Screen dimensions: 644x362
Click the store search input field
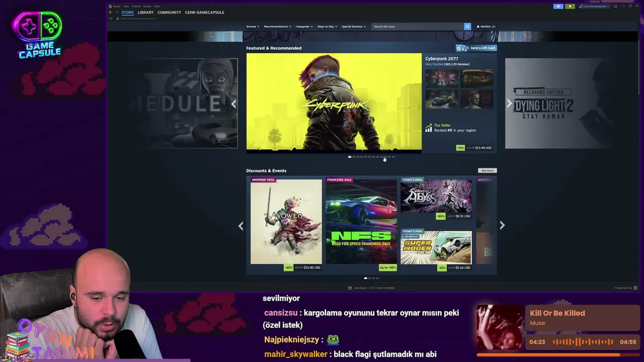pyautogui.click(x=418, y=26)
